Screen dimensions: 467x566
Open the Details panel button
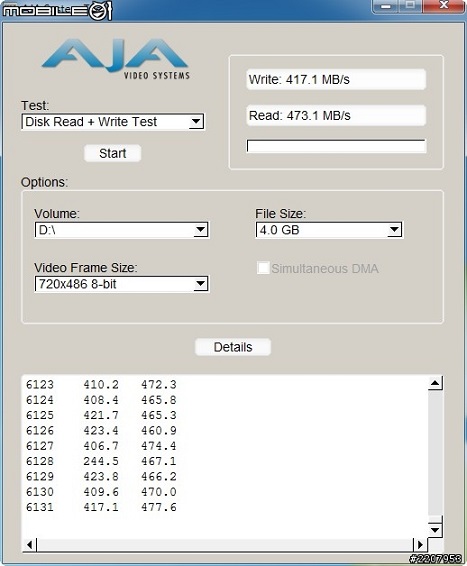point(233,347)
